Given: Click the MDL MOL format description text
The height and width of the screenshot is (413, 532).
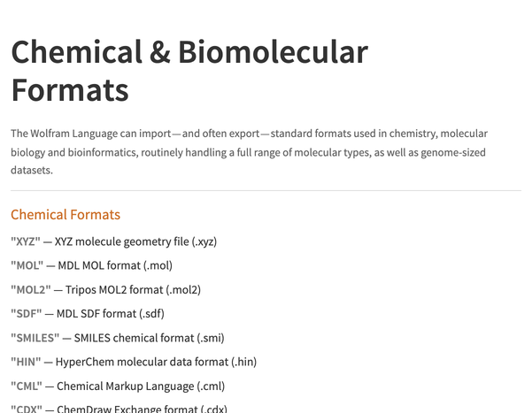Looking at the screenshot, I should point(115,265).
